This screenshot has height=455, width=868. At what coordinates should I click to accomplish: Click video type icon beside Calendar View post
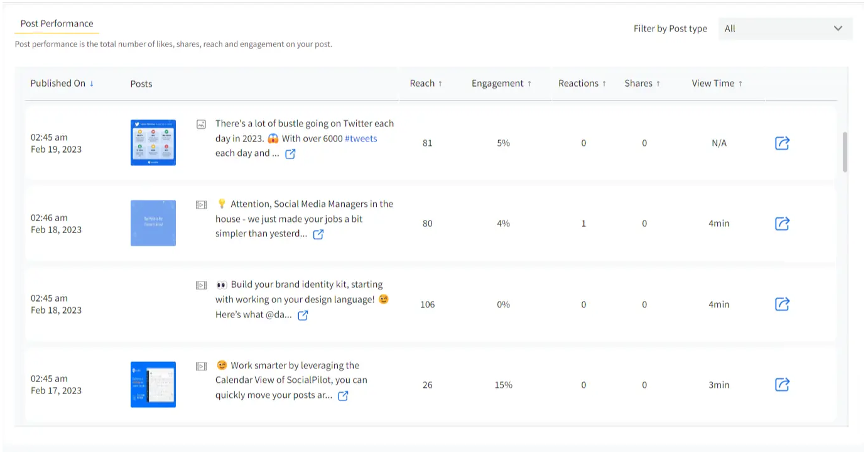point(201,366)
